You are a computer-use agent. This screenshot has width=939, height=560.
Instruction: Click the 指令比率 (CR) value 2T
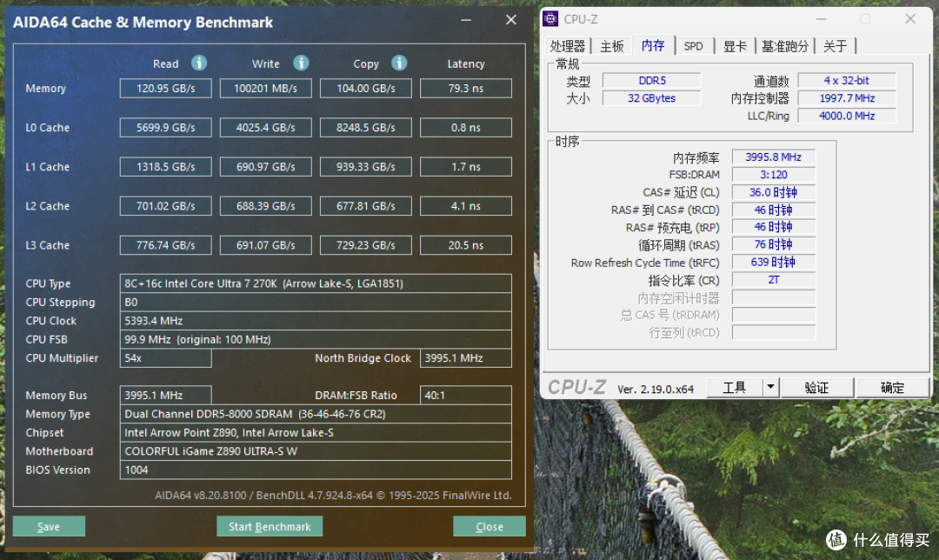(773, 280)
